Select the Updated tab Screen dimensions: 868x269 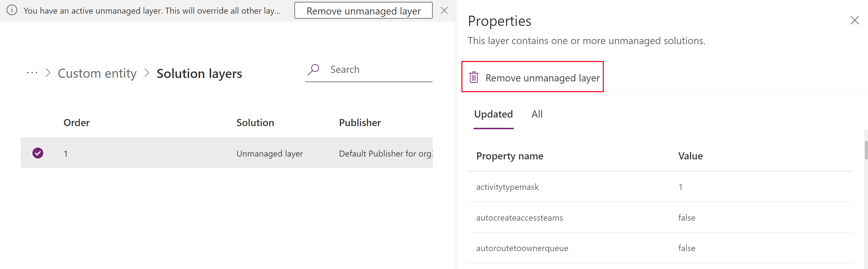(493, 114)
